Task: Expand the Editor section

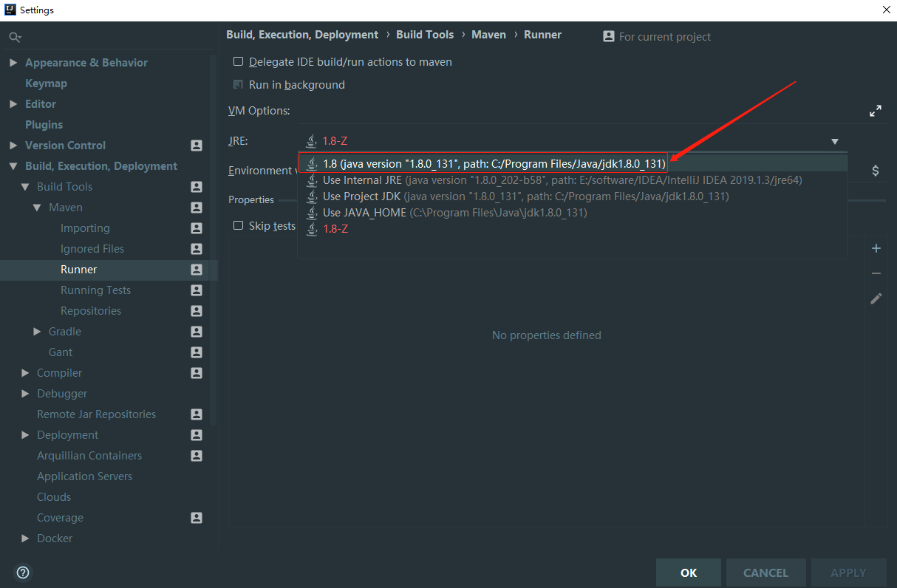Action: [x=13, y=104]
